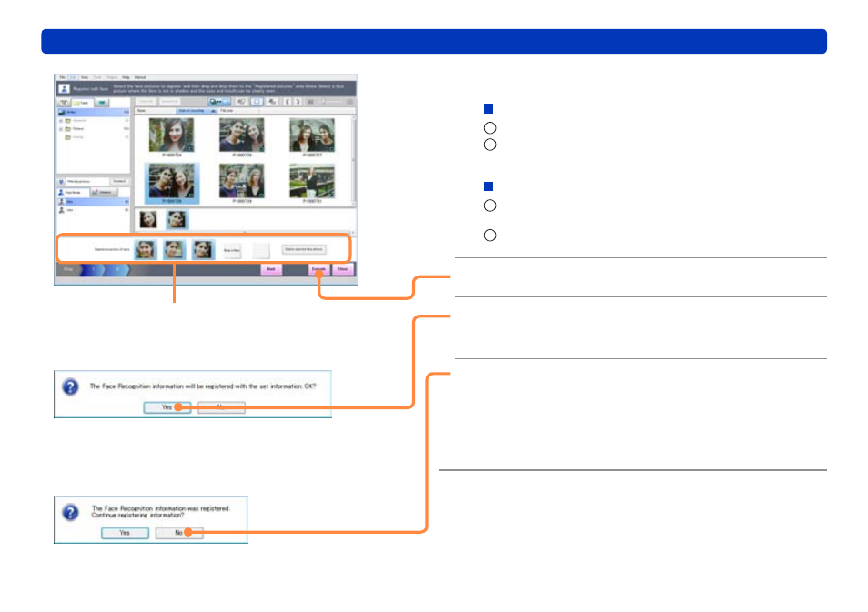868x612 pixels.
Task: Click the Drop a face slot
Action: 232,251
